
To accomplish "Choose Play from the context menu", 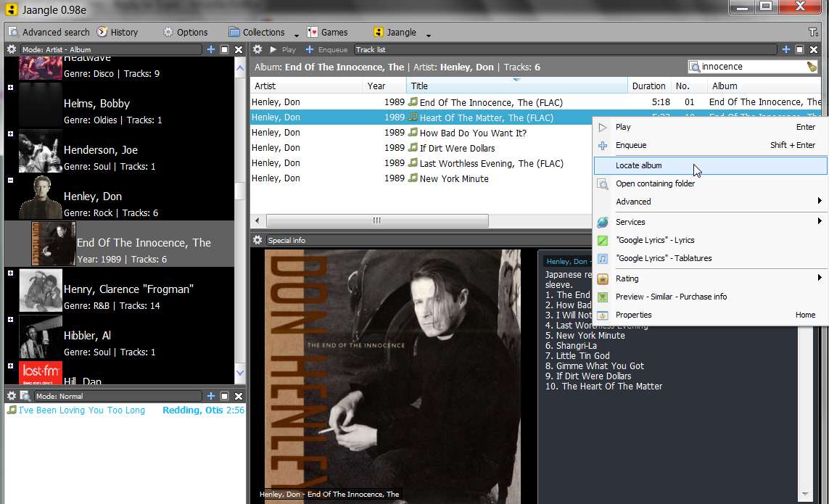I will point(710,127).
